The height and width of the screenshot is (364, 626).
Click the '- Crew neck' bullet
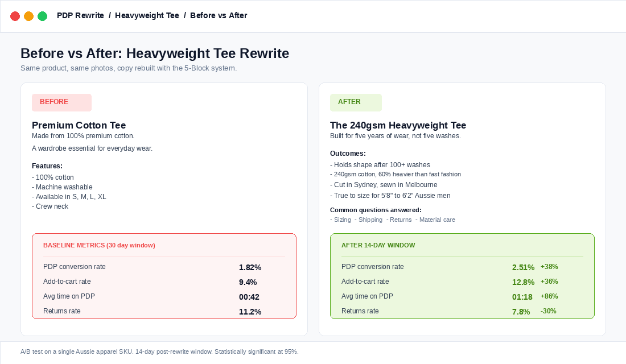[50, 206]
